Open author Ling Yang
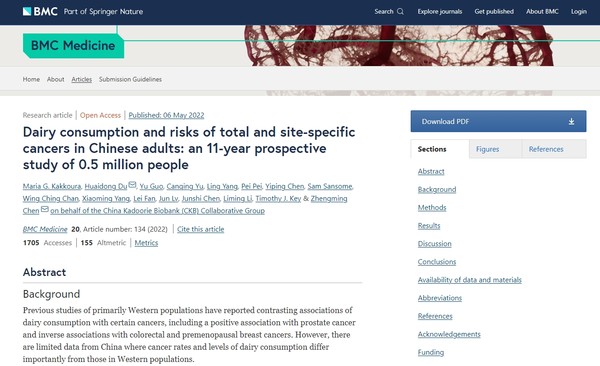The image size is (600, 366). tap(222, 186)
